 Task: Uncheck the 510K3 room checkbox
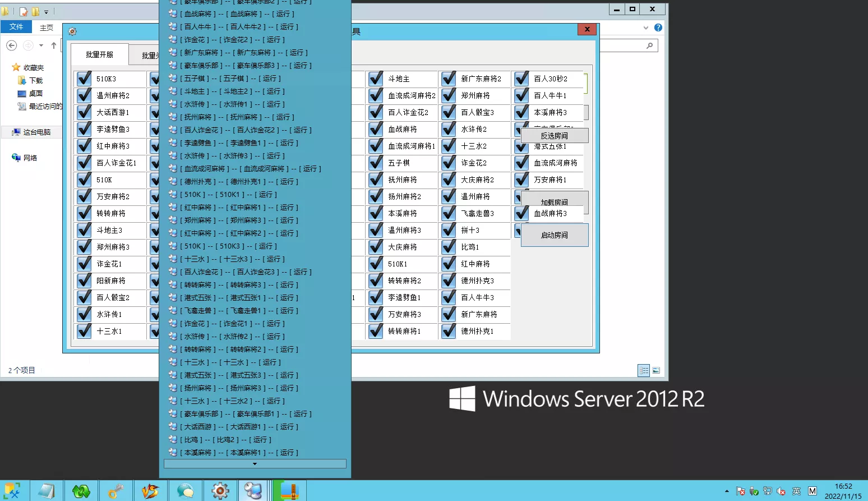pyautogui.click(x=84, y=79)
